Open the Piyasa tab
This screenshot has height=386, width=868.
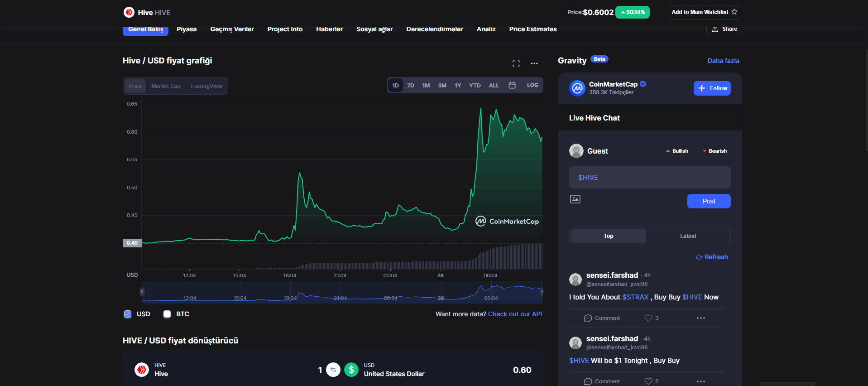coord(187,29)
